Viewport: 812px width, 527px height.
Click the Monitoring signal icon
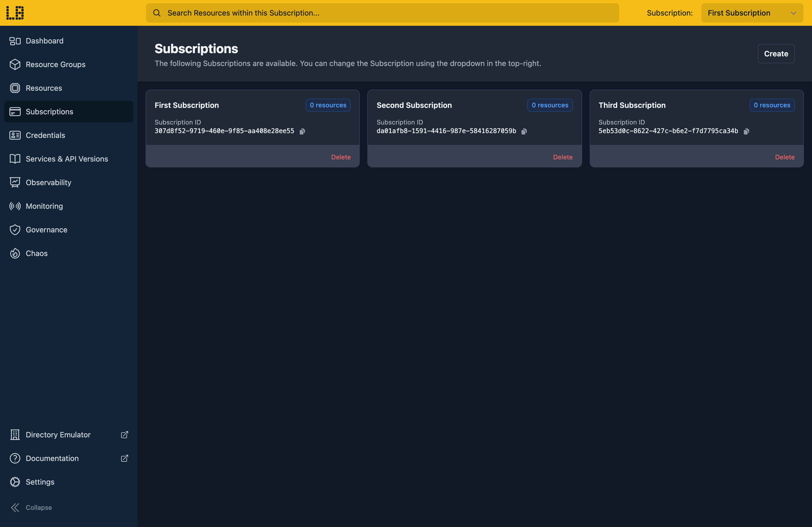pyautogui.click(x=15, y=206)
